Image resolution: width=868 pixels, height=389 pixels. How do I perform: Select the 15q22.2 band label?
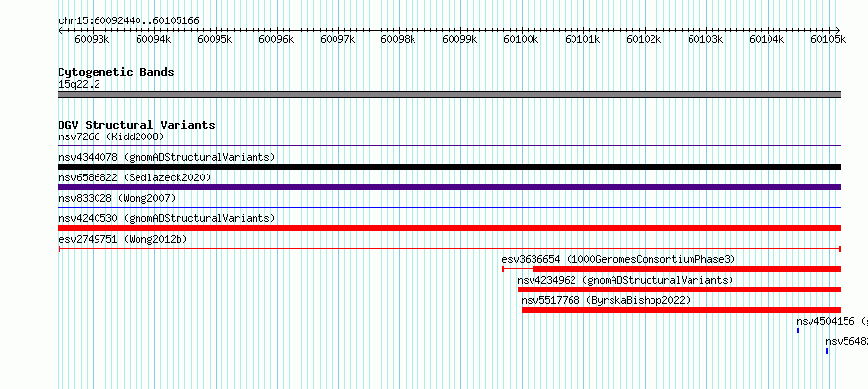coord(79,84)
